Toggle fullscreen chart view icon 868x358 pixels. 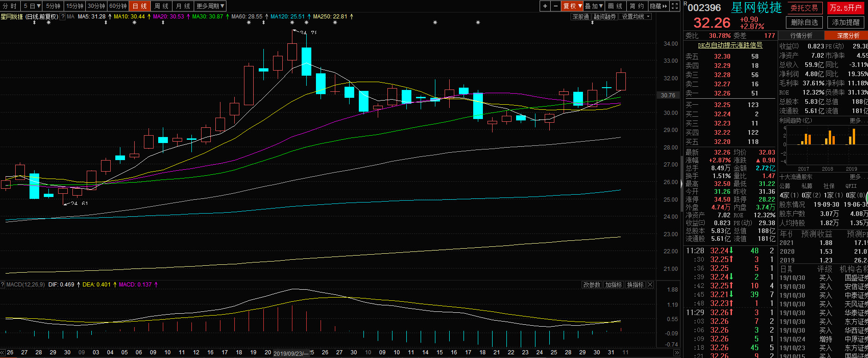click(675, 6)
